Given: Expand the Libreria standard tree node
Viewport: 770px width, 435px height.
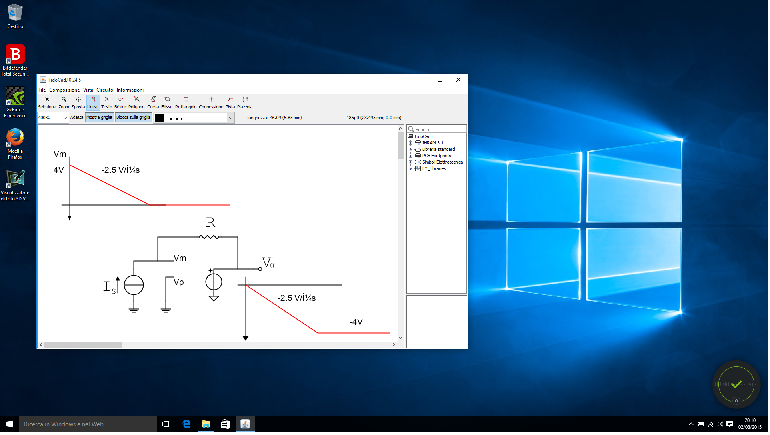Looking at the screenshot, I should pos(411,149).
